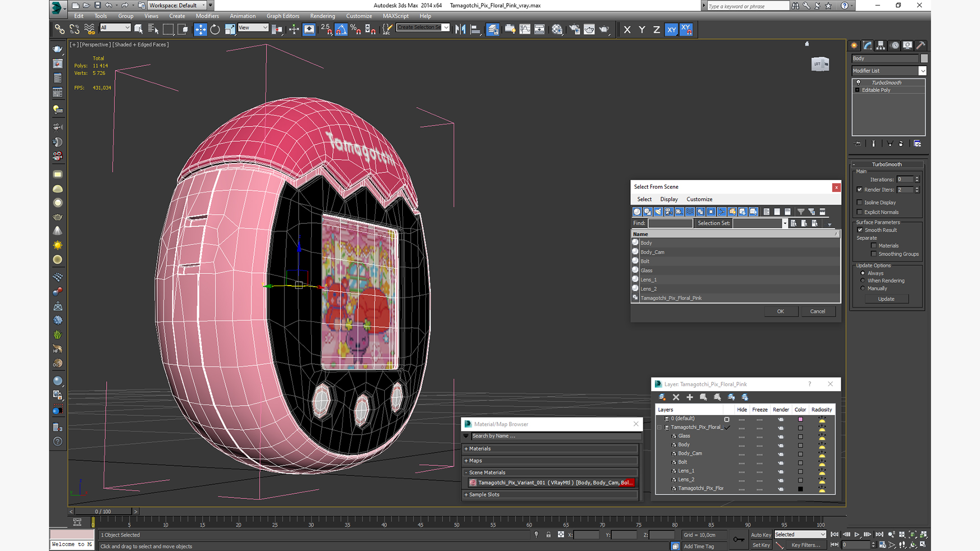The image size is (980, 551).
Task: Click the X axis constraint button
Action: point(627,30)
